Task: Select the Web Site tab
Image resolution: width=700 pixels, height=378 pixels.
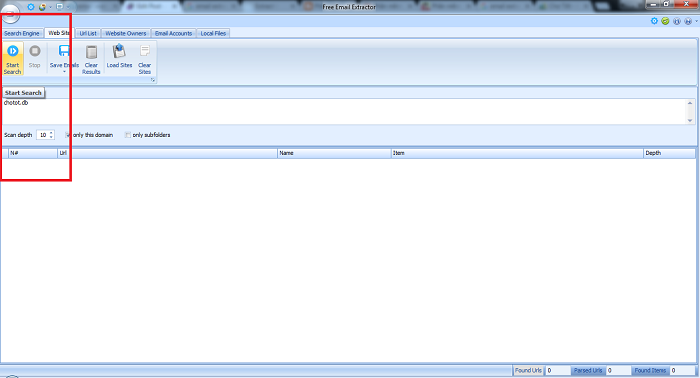Action: point(59,33)
